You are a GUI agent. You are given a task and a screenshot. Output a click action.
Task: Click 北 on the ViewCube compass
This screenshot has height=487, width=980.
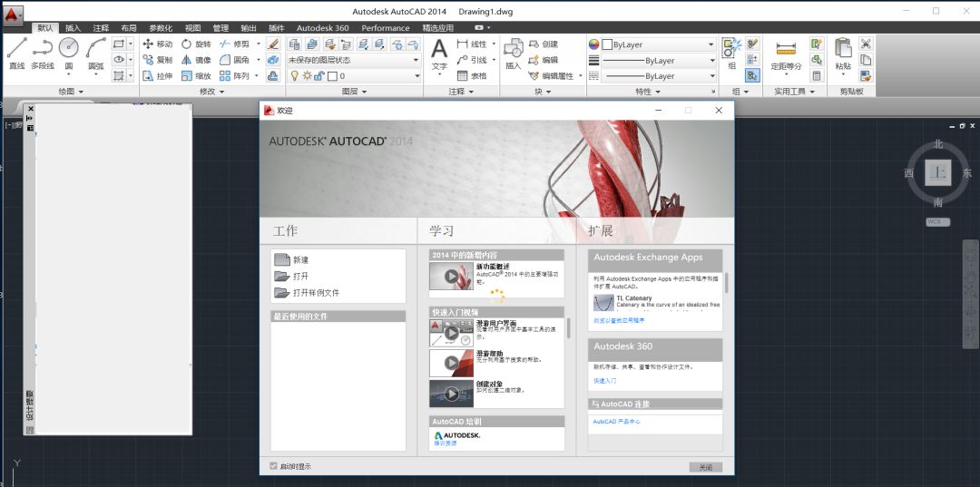pyautogui.click(x=938, y=144)
